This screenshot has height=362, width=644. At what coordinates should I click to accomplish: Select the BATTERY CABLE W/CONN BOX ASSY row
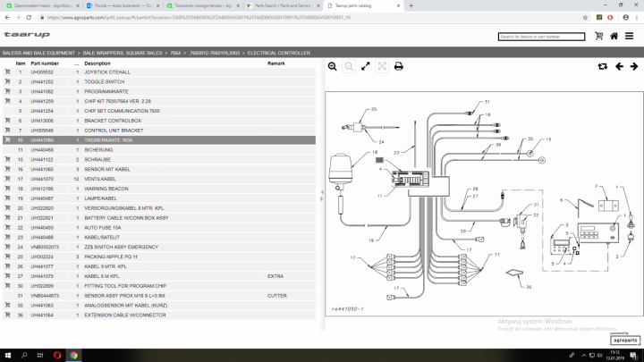click(125, 218)
